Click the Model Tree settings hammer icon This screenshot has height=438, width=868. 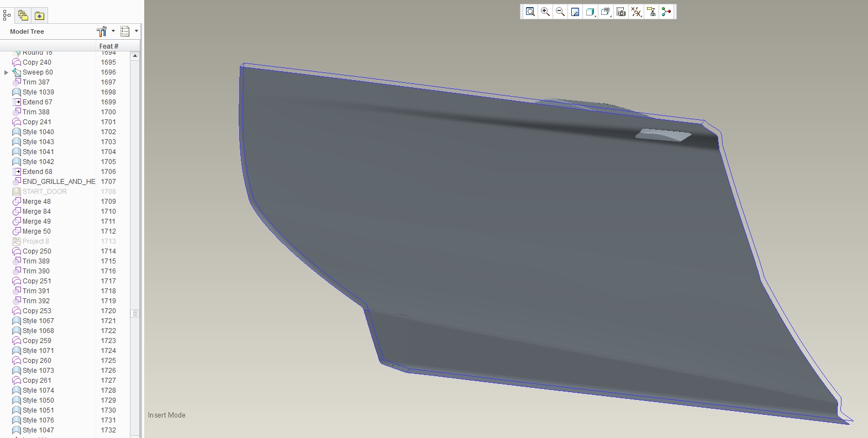tap(102, 31)
